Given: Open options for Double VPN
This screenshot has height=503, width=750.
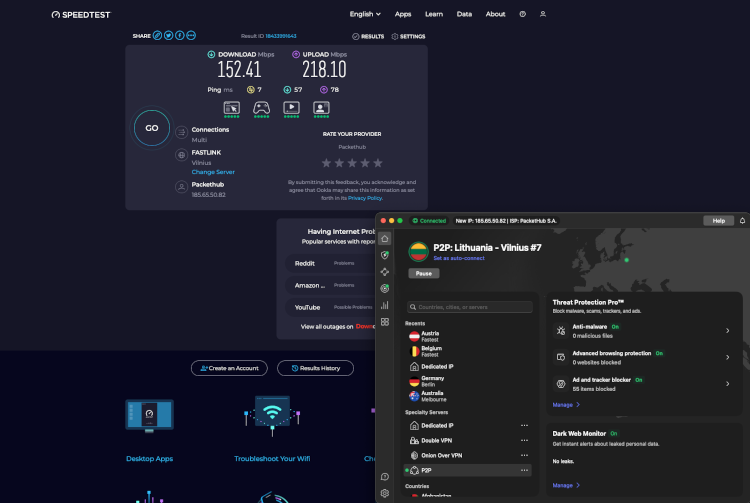Looking at the screenshot, I should pyautogui.click(x=524, y=440).
